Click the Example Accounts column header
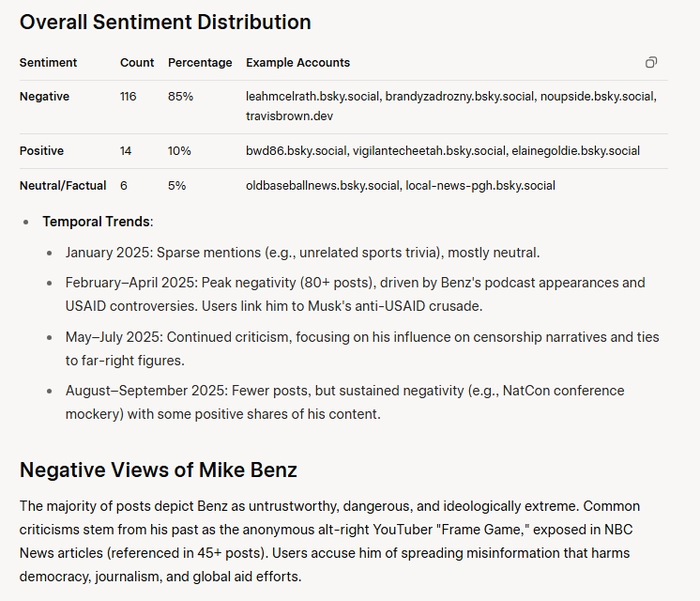The width and height of the screenshot is (700, 601). (x=297, y=63)
